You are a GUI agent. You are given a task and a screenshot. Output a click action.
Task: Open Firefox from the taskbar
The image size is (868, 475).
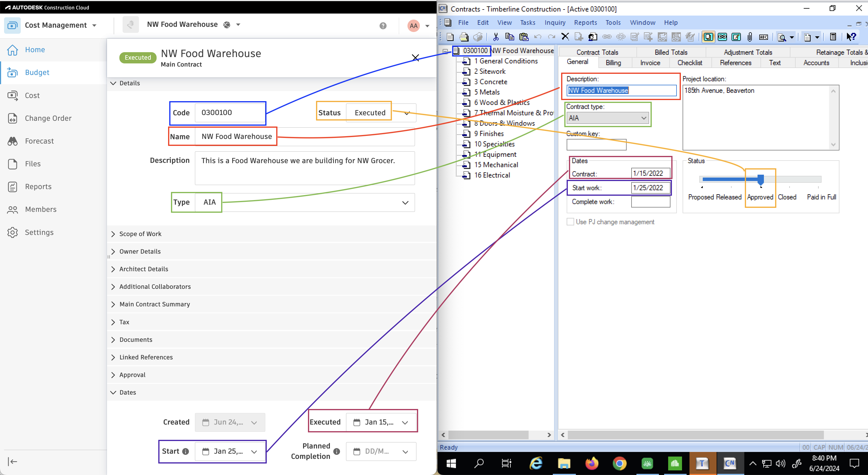click(x=592, y=463)
